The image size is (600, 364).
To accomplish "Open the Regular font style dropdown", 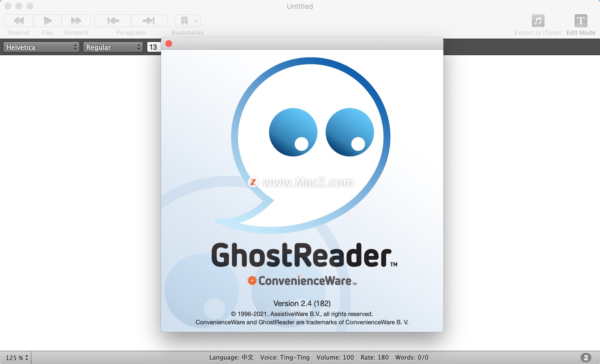I will (x=113, y=47).
